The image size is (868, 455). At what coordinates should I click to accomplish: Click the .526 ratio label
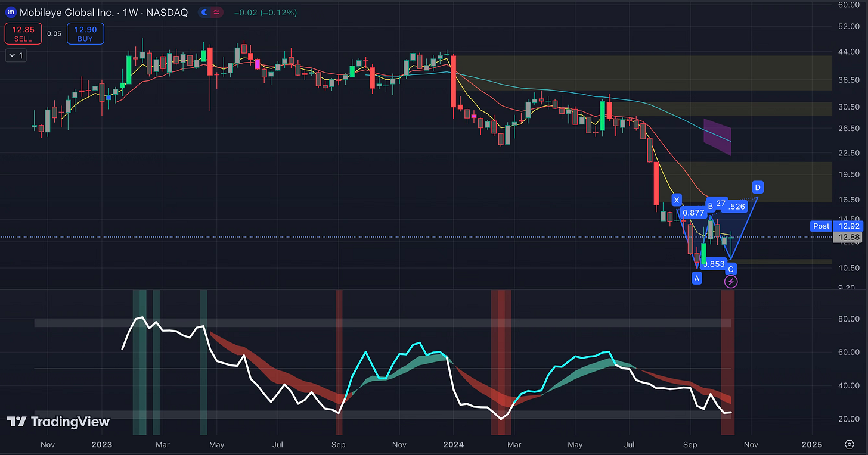tap(737, 207)
